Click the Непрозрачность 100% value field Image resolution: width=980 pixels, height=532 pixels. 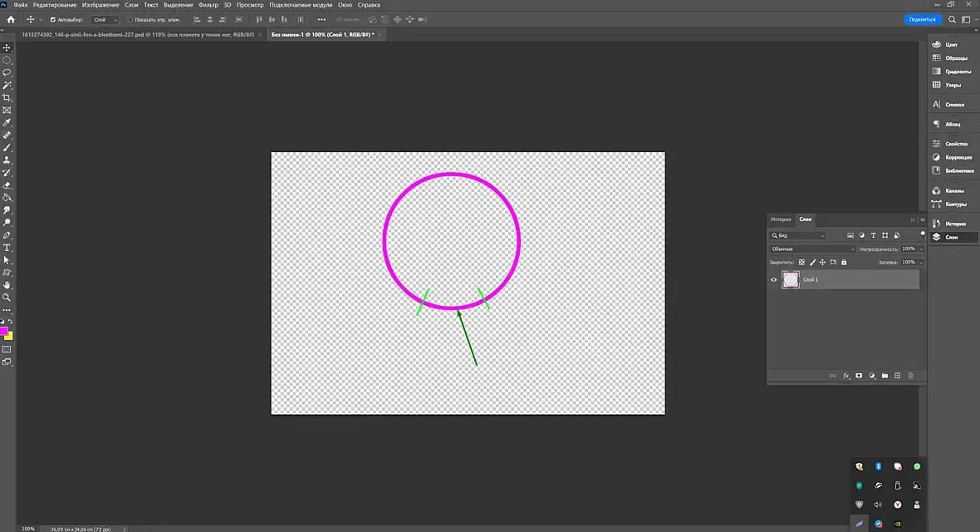[909, 249]
